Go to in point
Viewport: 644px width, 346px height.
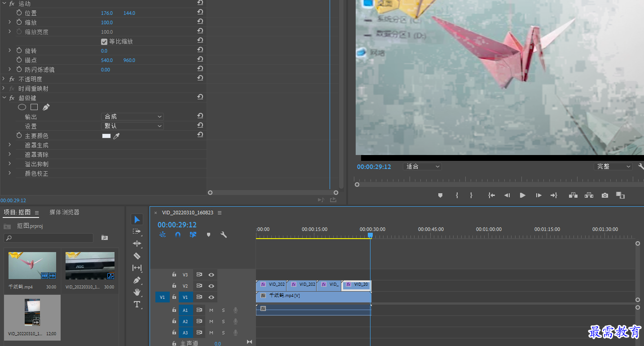tap(492, 195)
